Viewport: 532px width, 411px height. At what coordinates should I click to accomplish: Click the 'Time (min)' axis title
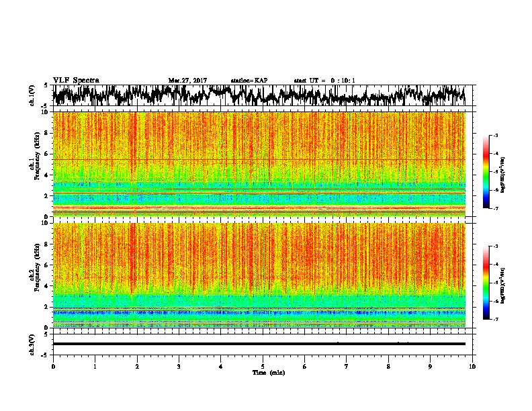(269, 373)
